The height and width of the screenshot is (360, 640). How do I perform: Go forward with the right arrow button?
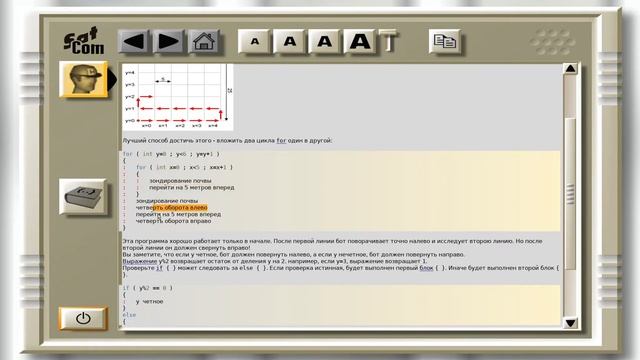tap(168, 41)
